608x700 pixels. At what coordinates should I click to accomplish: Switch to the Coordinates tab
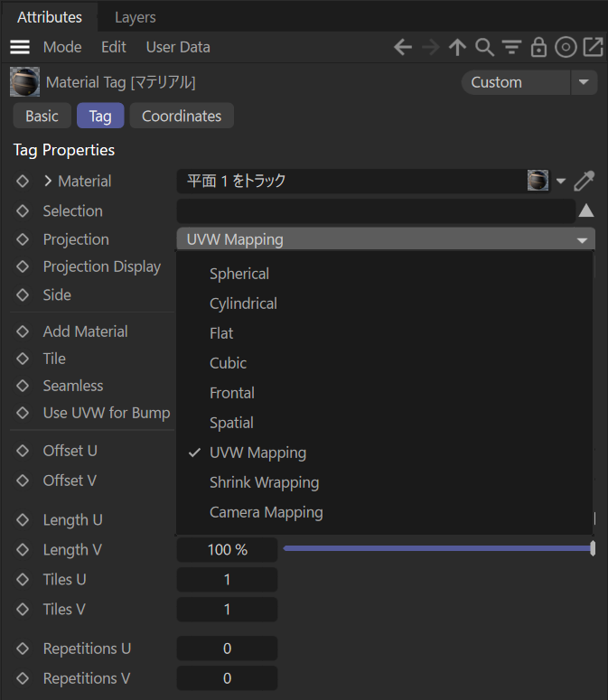182,117
